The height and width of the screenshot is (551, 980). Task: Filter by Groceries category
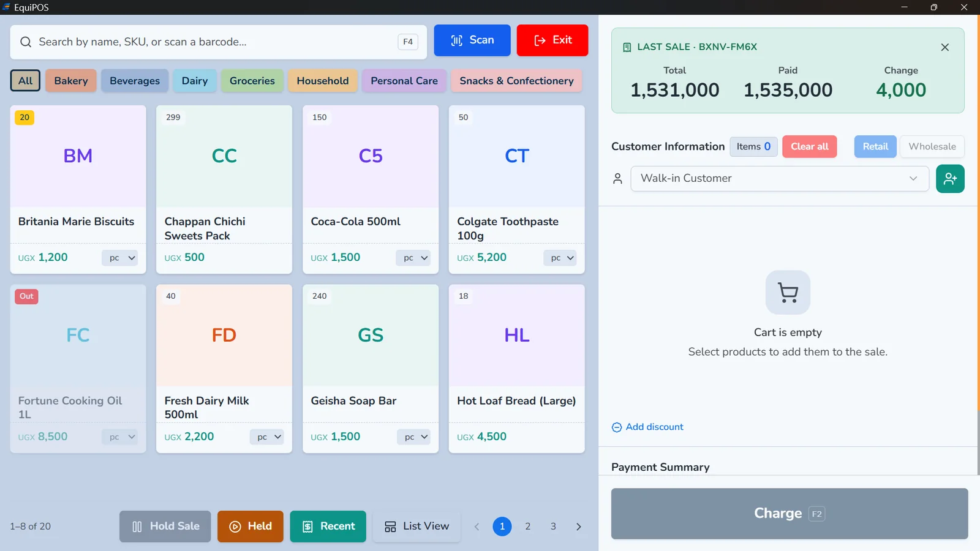point(252,81)
